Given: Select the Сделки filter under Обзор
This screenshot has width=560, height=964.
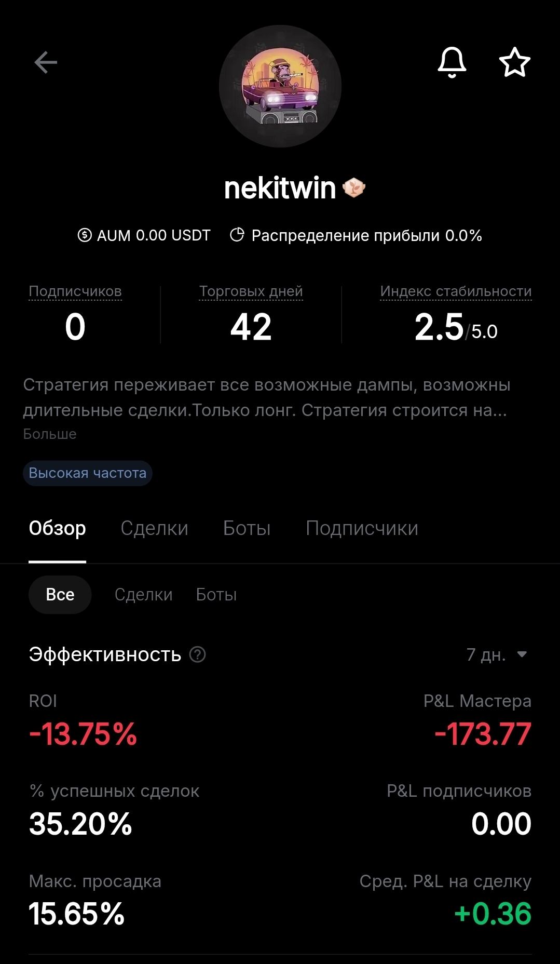Looking at the screenshot, I should (x=144, y=595).
